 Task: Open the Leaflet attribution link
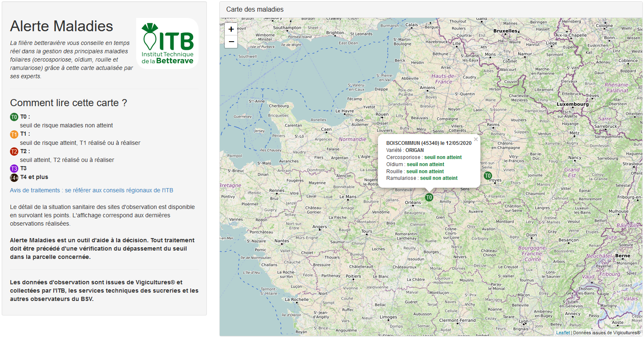[563, 333]
